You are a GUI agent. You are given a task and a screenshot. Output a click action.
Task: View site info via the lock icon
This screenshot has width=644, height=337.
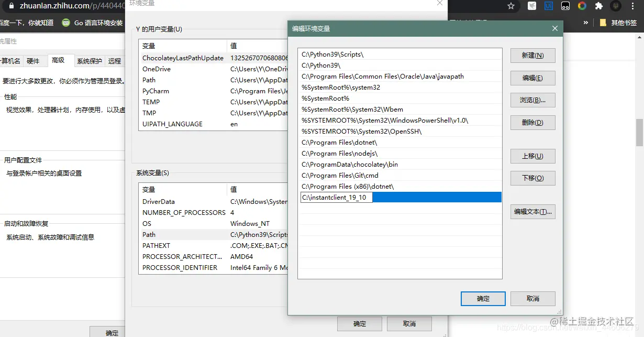(x=11, y=6)
